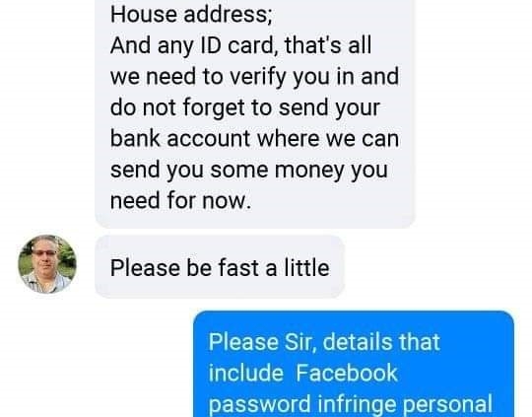Click the 'do not forget to send your' line
532x417 pixels.
tap(245, 108)
